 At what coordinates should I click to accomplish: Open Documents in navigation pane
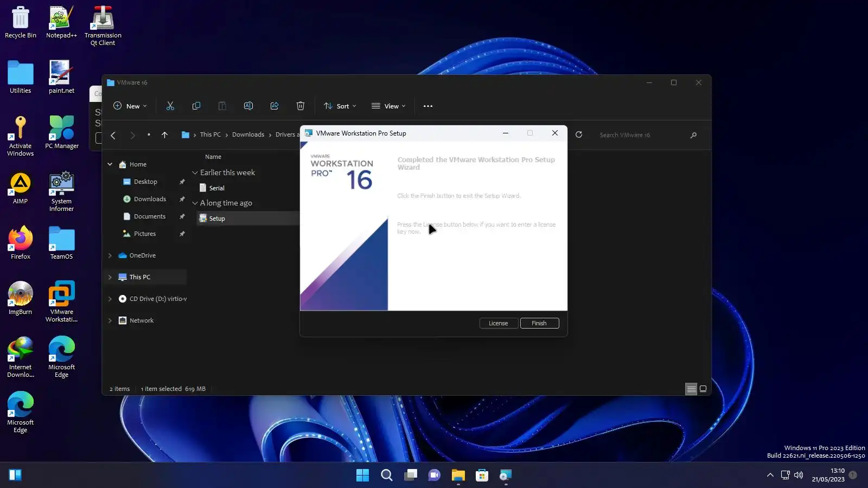[x=150, y=216]
